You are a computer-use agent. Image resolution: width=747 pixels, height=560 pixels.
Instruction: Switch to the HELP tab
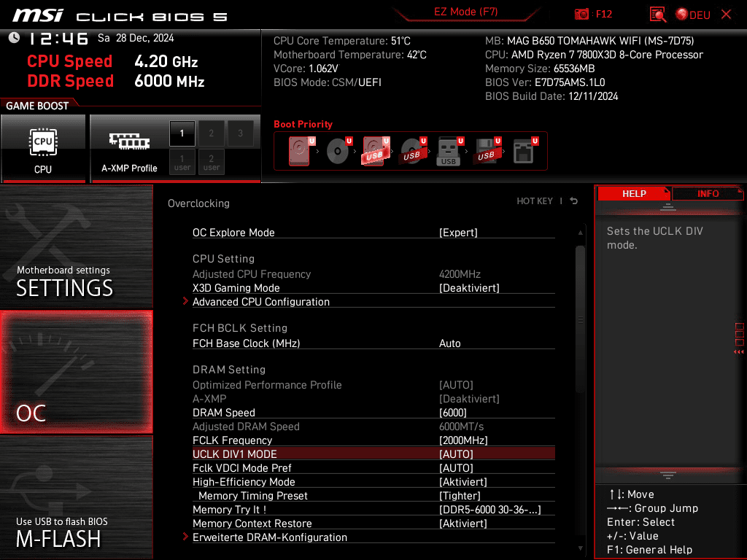click(x=634, y=194)
